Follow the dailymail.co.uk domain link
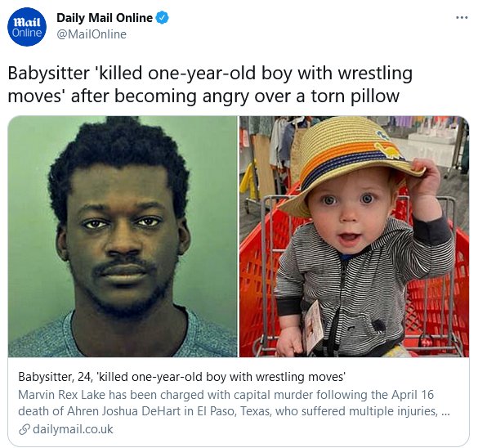Viewport: 478px width, 448px height. click(x=73, y=429)
